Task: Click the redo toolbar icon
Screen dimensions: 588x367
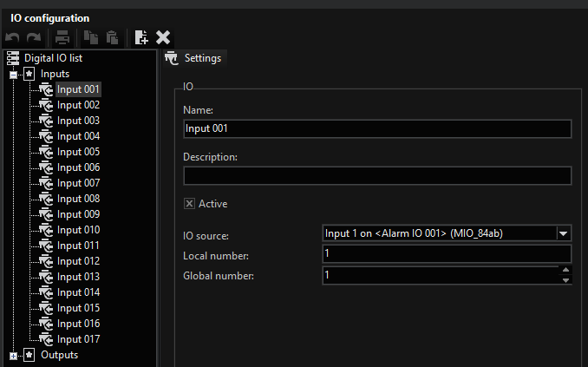Action: [x=34, y=37]
